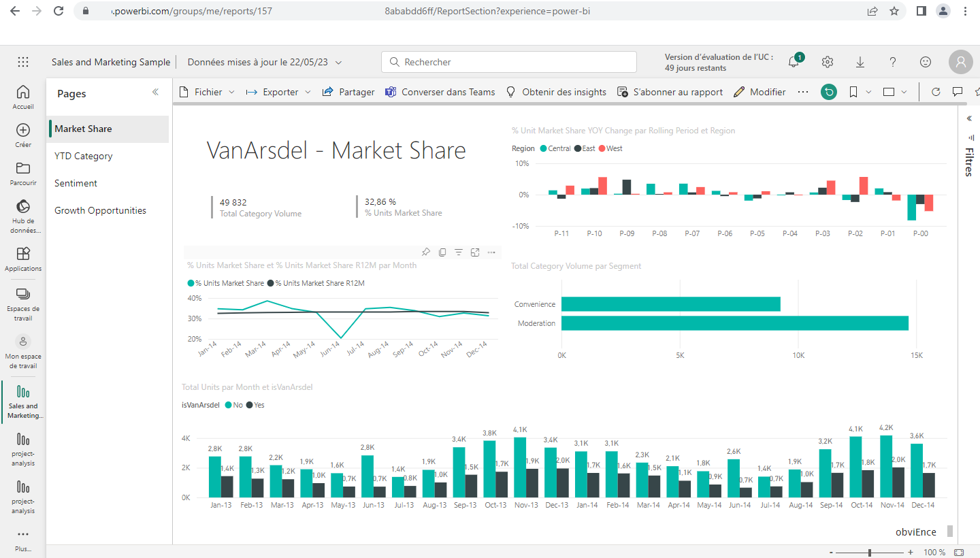Click West legend color swatch
Viewport: 980px width, 558px height.
(602, 148)
